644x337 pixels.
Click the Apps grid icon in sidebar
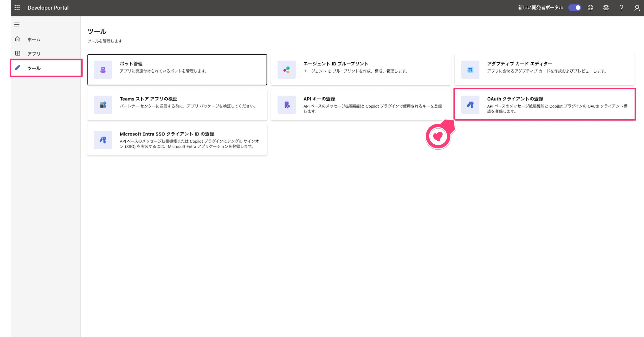(17, 53)
